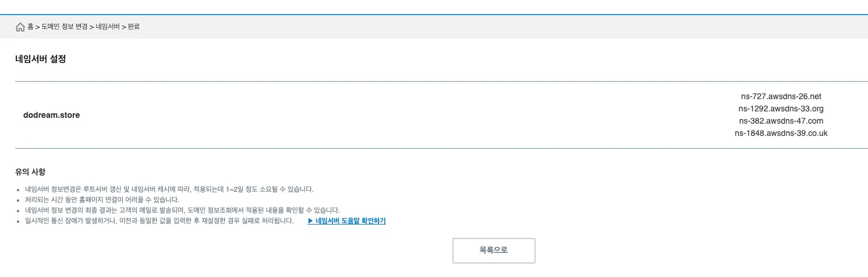
Task: Click nameserver ns-382.awsdns-47.com
Action: click(x=781, y=121)
